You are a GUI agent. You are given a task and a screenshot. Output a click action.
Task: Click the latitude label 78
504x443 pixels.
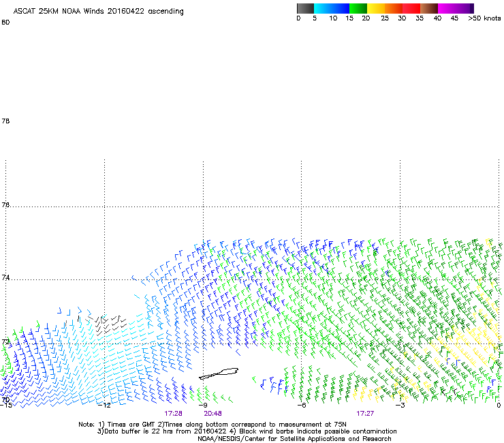click(x=5, y=121)
